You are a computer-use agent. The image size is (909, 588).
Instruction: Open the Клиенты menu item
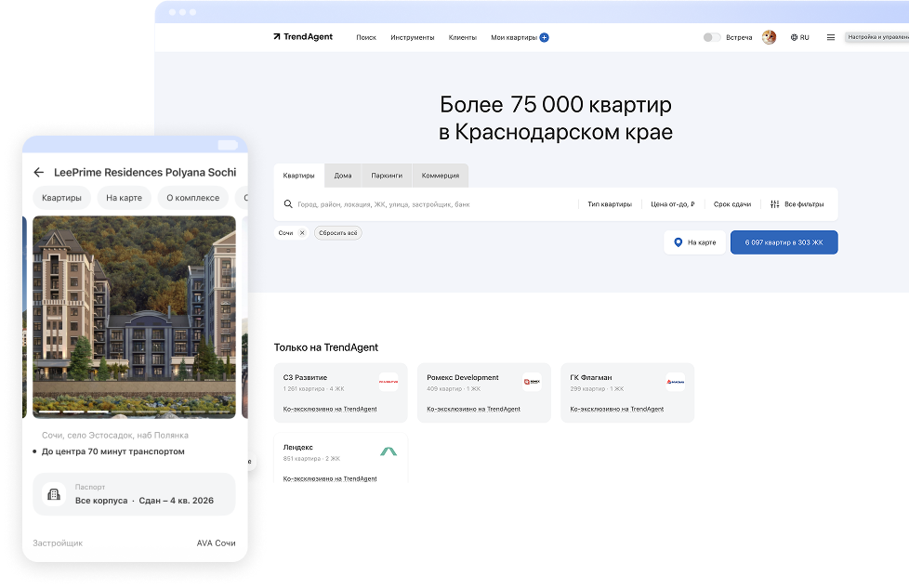(463, 38)
